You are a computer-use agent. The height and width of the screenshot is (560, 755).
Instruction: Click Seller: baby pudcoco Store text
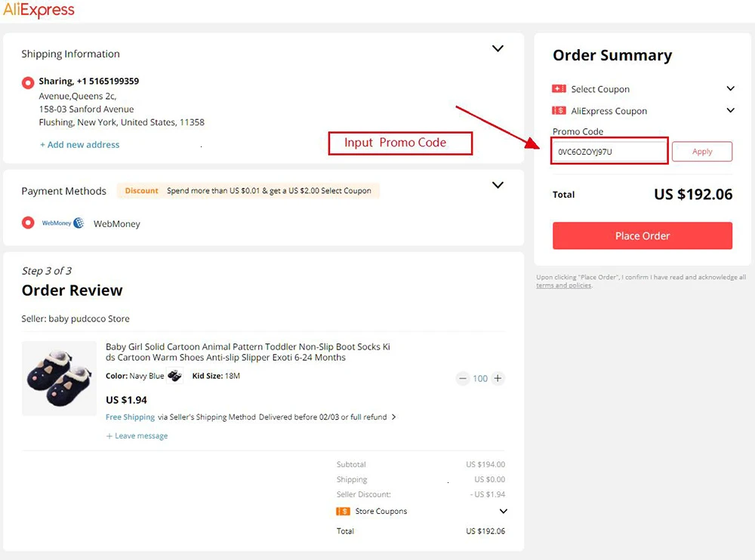pyautogui.click(x=75, y=318)
